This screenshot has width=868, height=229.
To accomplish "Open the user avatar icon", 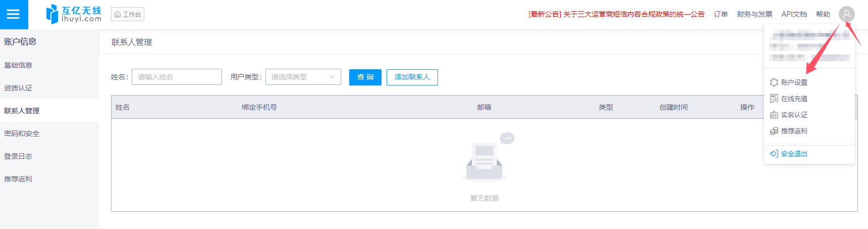I will tap(847, 14).
